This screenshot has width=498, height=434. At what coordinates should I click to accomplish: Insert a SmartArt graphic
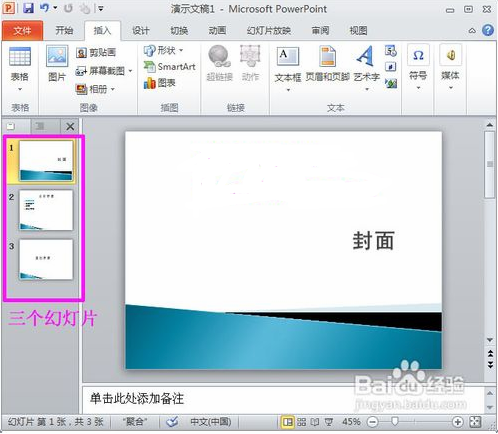pos(170,67)
